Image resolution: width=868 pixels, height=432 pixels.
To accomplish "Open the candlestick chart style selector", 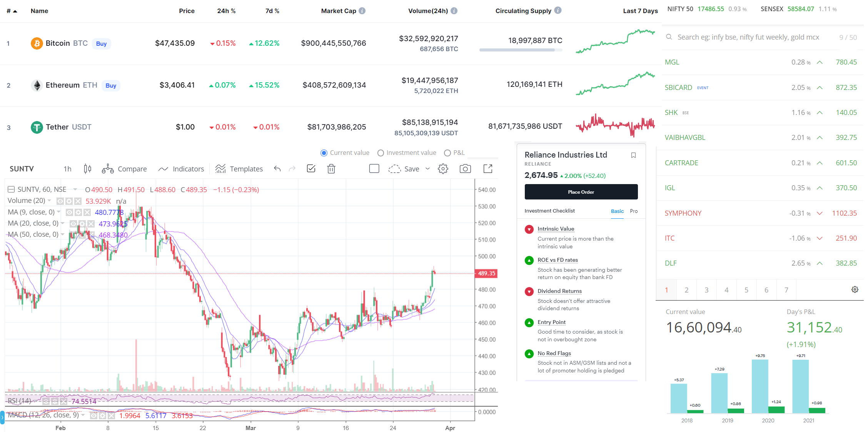I will [87, 169].
